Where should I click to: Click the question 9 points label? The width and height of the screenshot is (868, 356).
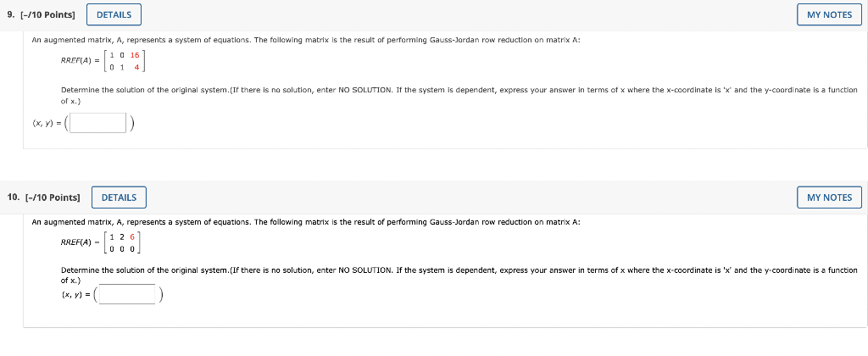(47, 15)
